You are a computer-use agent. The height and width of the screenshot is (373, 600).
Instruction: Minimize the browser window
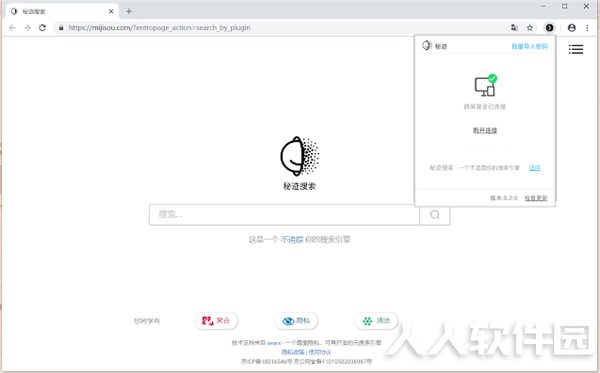coord(543,7)
